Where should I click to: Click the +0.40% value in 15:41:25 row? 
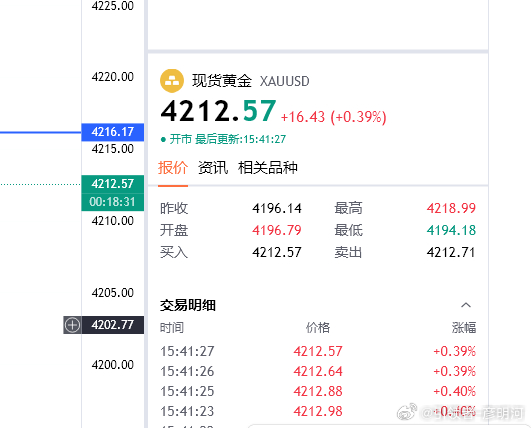(455, 391)
